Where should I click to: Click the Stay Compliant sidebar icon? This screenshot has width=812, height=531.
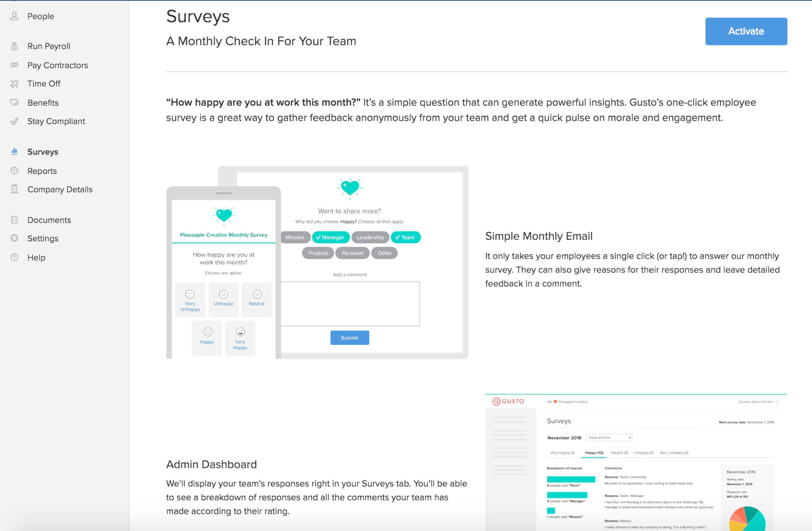point(15,121)
